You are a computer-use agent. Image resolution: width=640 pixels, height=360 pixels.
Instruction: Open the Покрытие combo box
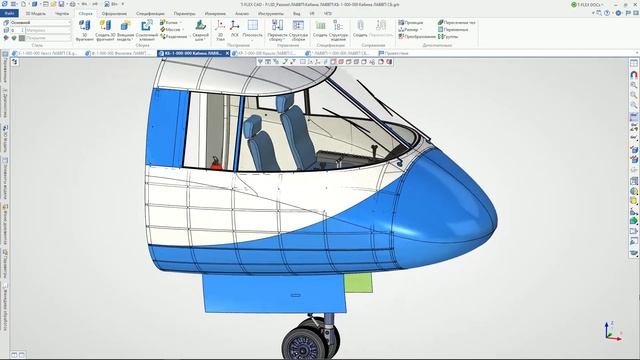tap(48, 38)
